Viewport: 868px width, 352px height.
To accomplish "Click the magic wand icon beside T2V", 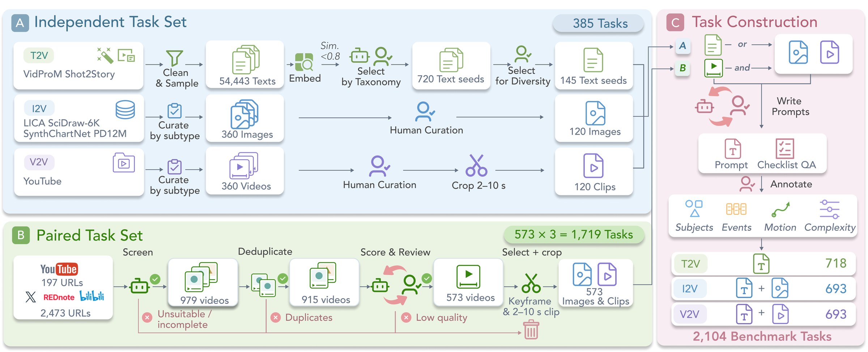I will 105,55.
